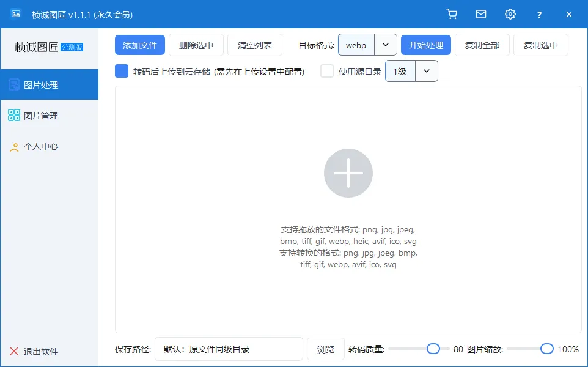Viewport: 588px width, 367px height.
Task: Click the 浏览 button to choose save path
Action: tap(325, 349)
